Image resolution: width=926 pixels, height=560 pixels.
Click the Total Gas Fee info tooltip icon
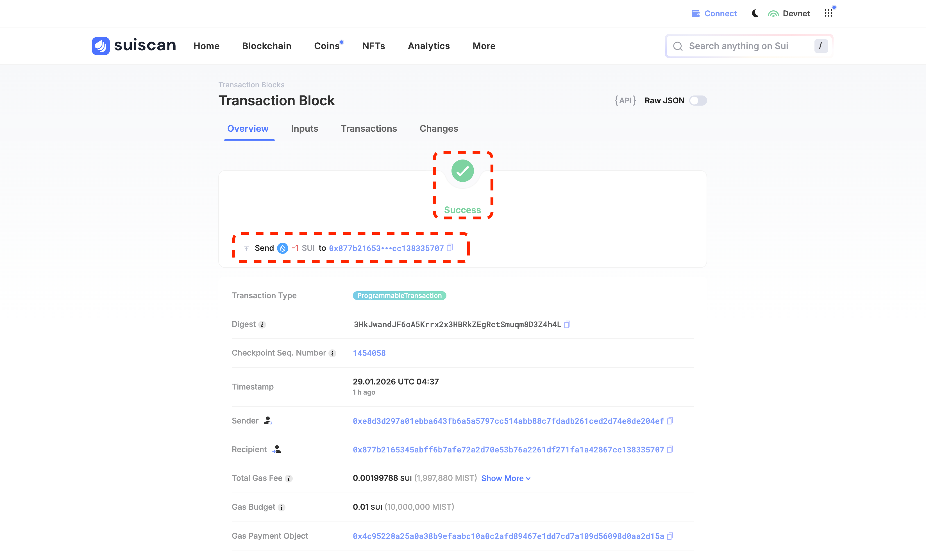(289, 479)
